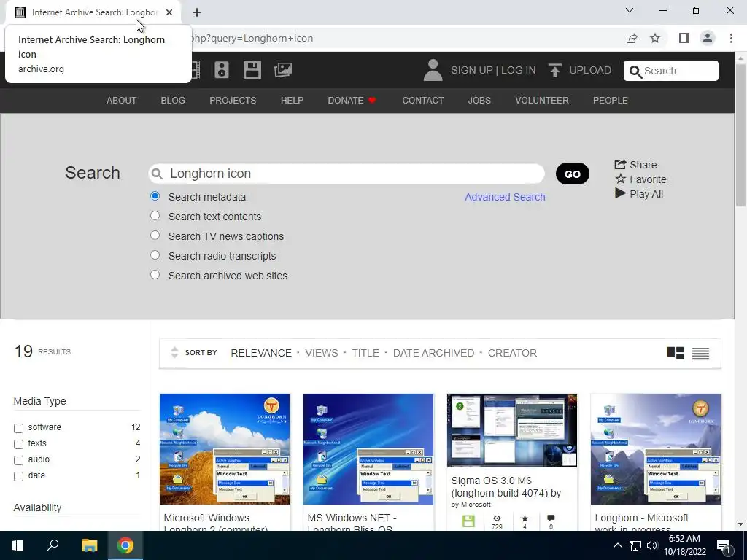This screenshot has height=560, width=747.
Task: Sort results by TITLE
Action: (x=365, y=353)
